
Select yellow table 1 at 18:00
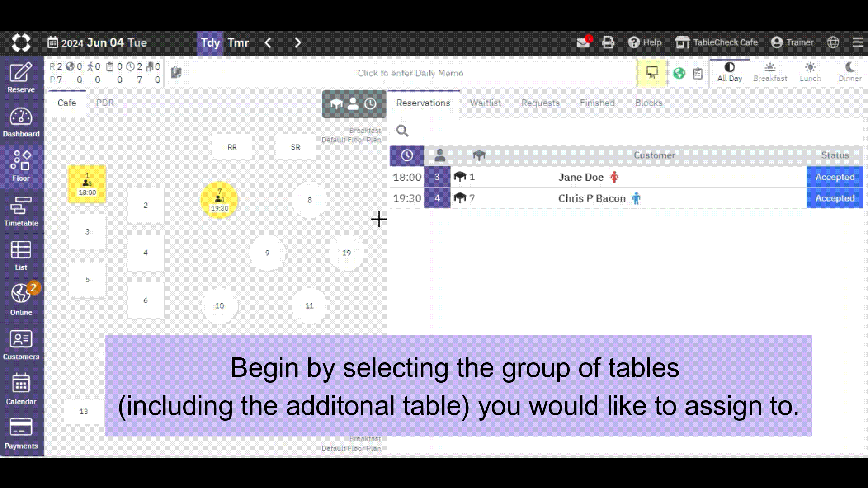(x=87, y=184)
